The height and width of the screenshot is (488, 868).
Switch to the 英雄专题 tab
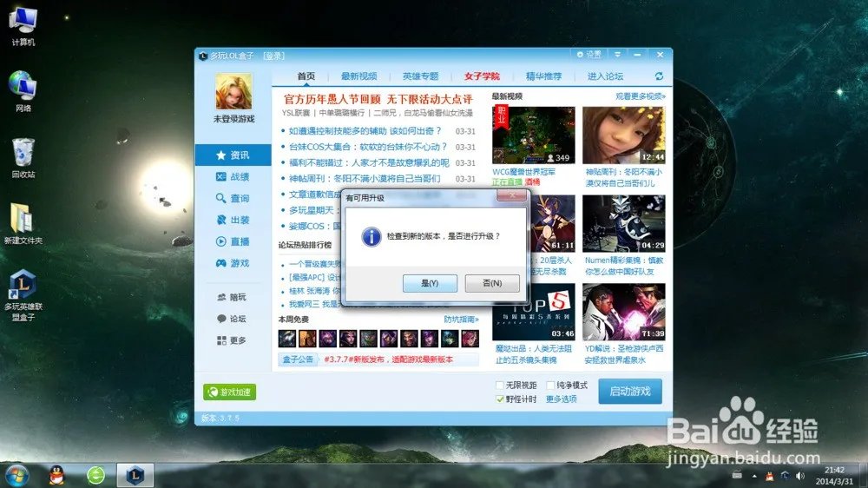tap(421, 76)
